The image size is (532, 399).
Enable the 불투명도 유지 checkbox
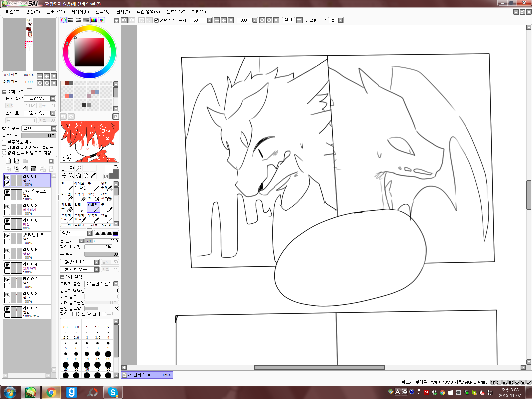point(4,142)
